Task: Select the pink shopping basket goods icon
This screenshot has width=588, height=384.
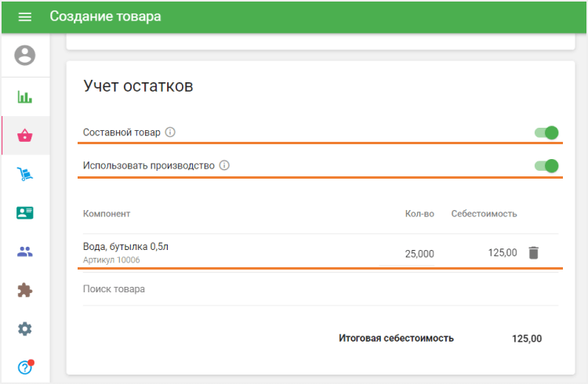Action: point(25,136)
